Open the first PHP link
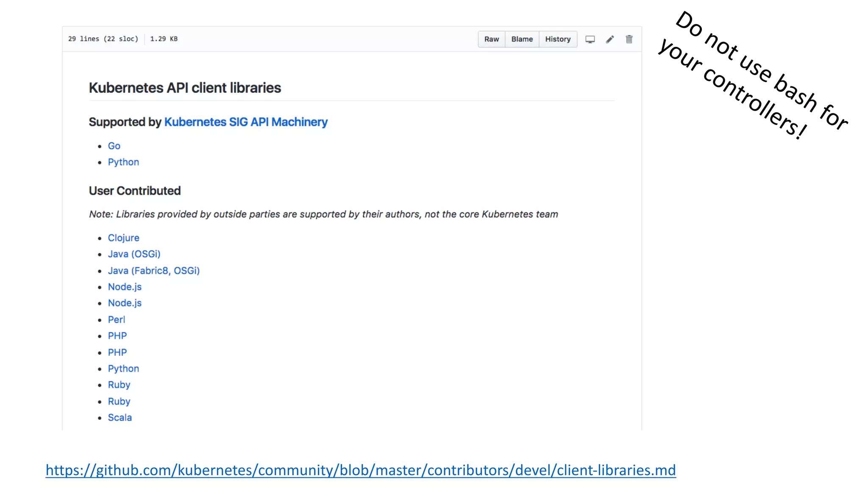Viewport: 868px width, 488px height. [117, 336]
